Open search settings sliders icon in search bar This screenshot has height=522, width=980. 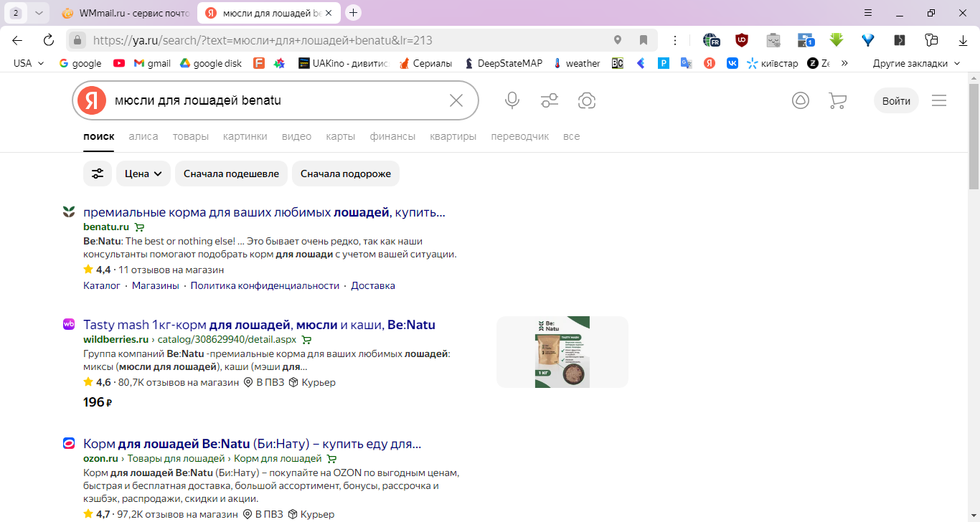click(550, 100)
